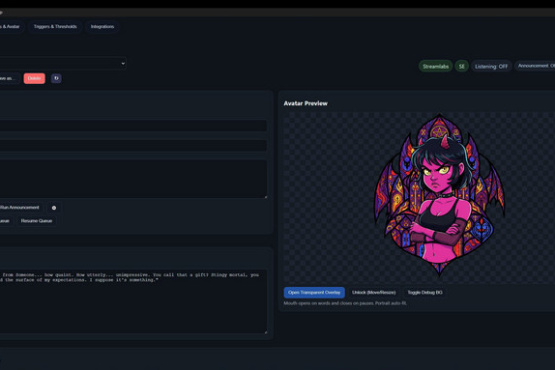Image resolution: width=555 pixels, height=370 pixels.
Task: Click the Run Announcement button
Action: click(19, 207)
